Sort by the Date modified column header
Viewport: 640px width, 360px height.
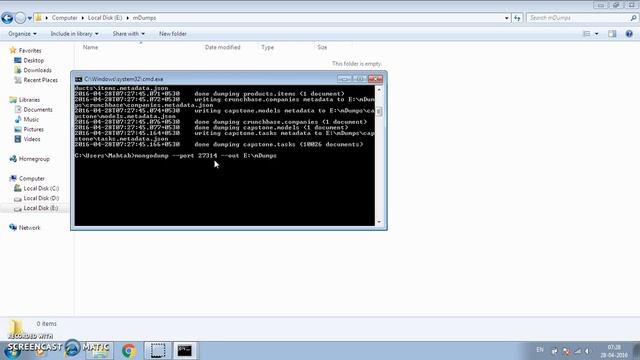click(x=222, y=47)
